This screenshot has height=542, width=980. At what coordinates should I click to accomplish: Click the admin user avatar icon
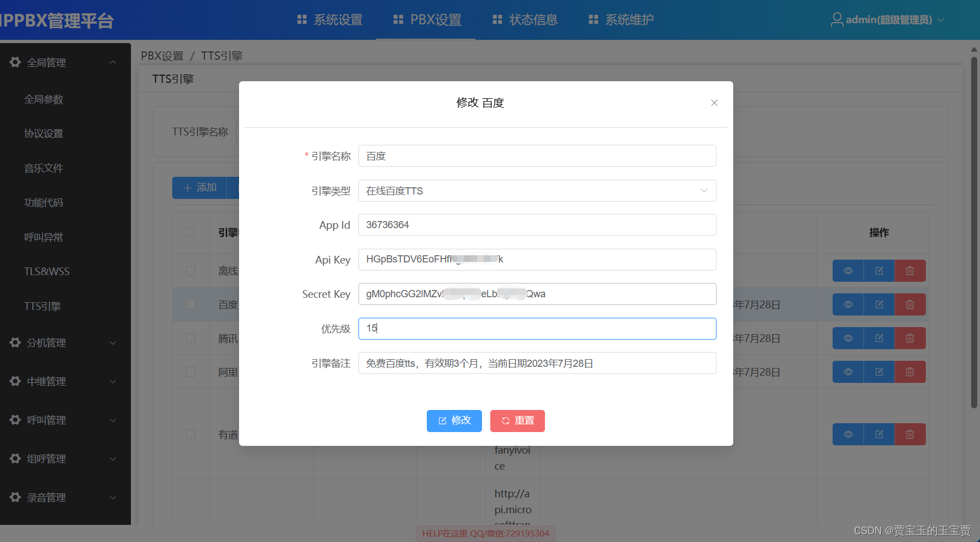tap(837, 20)
